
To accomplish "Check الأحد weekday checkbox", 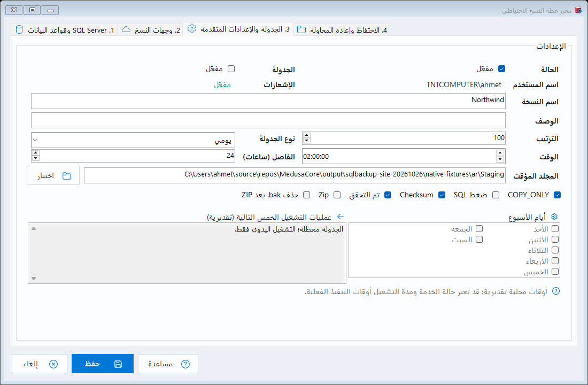I will click(x=555, y=228).
